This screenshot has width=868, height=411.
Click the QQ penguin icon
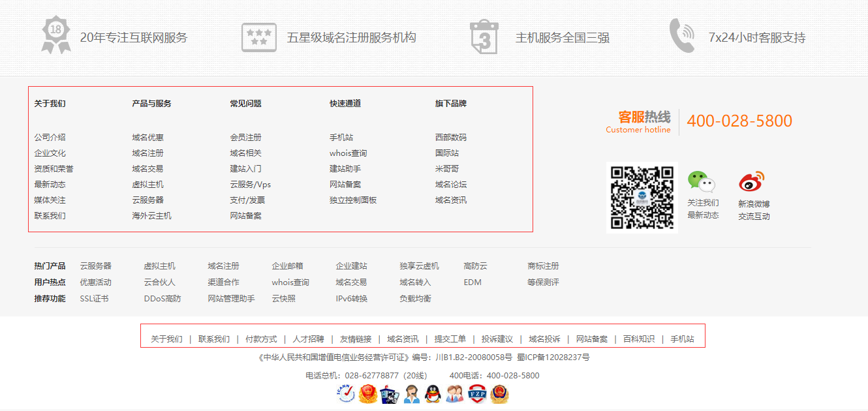(x=433, y=393)
